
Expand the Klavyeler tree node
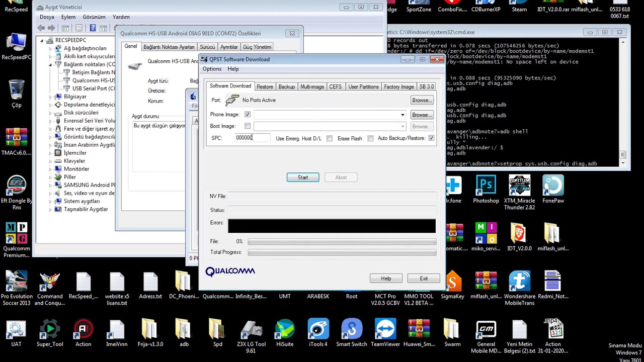pos(50,161)
